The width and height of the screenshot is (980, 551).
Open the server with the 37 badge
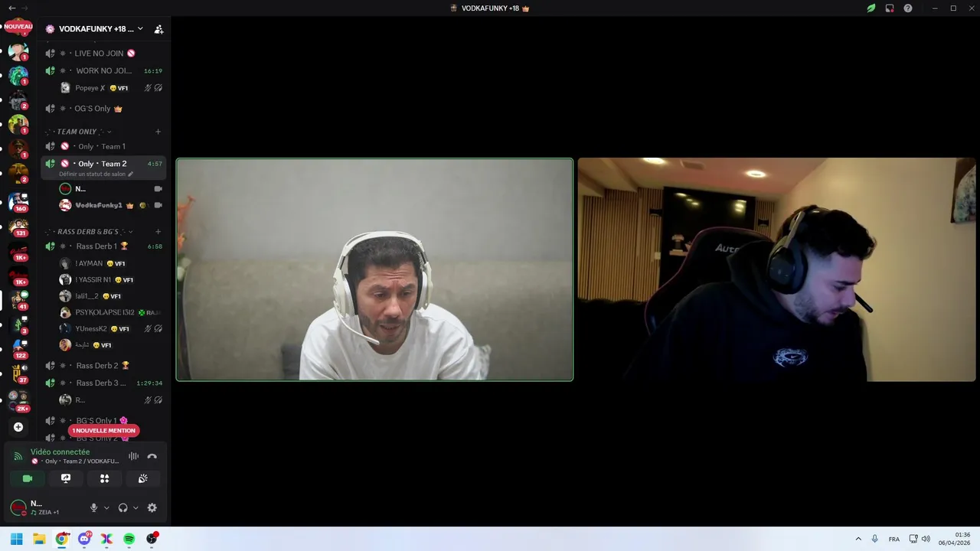click(18, 373)
